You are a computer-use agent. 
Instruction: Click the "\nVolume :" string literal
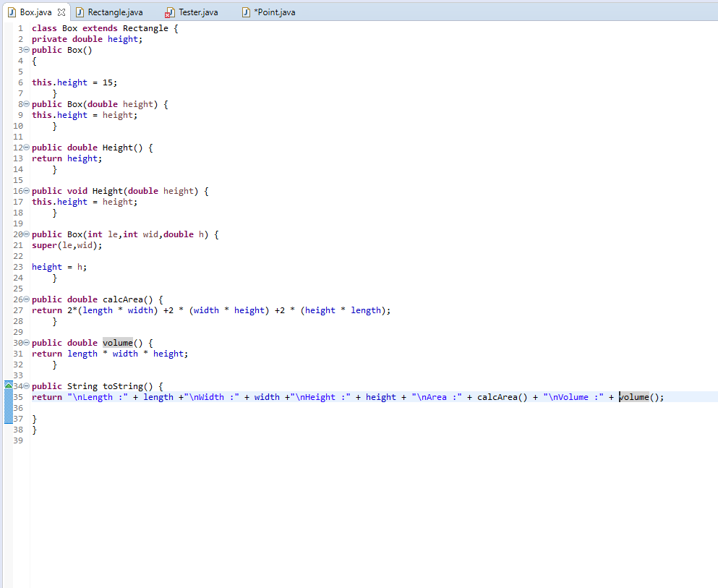pyautogui.click(x=573, y=397)
